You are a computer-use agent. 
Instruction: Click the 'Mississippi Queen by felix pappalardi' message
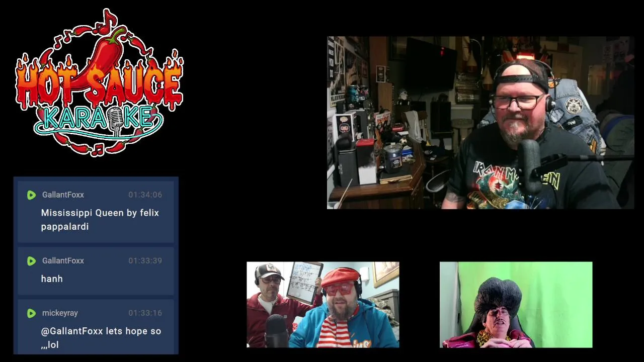[100, 220]
